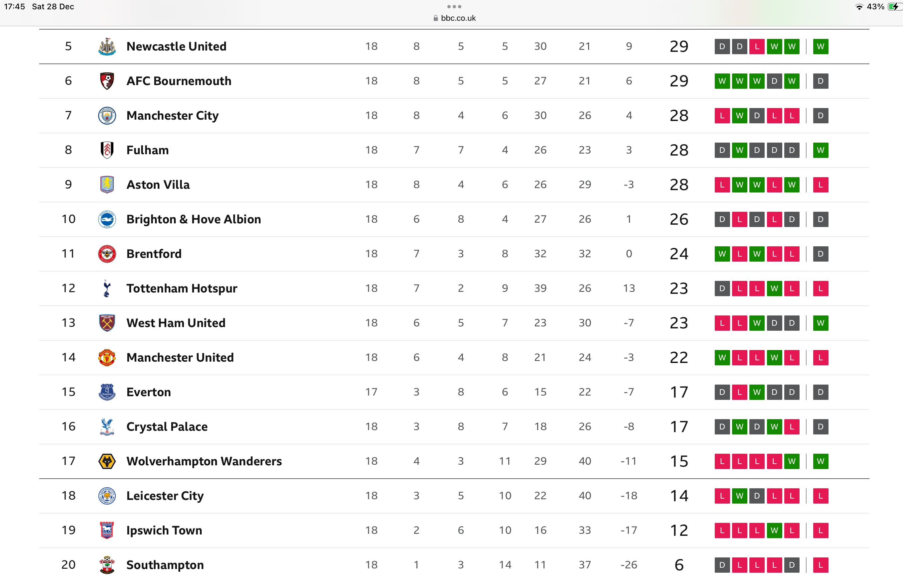
Task: Click the Brentford bee badge
Action: (x=107, y=254)
